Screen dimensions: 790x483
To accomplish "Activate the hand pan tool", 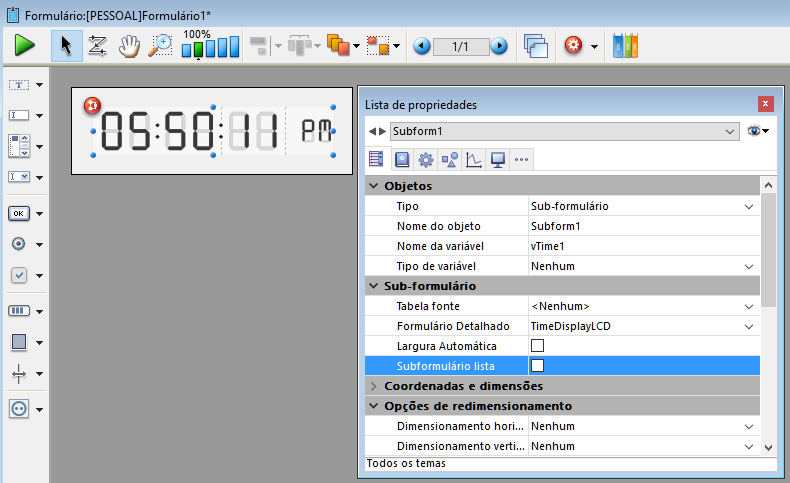I will tap(129, 46).
